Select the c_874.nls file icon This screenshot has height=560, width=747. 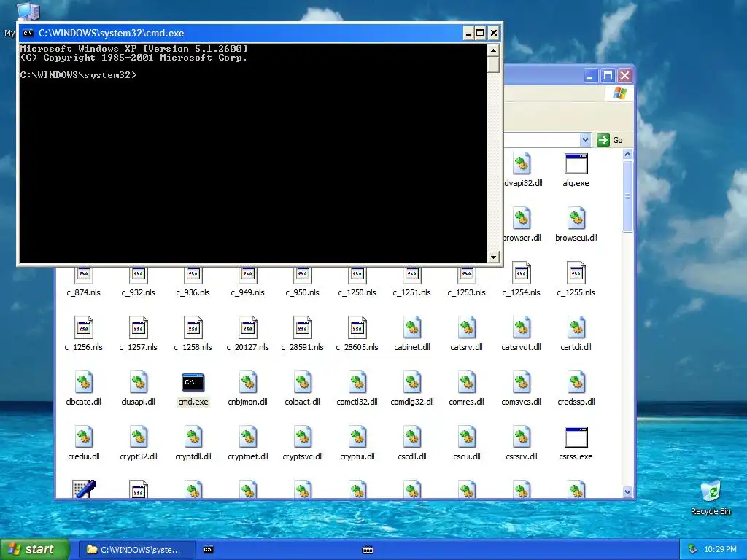click(83, 274)
